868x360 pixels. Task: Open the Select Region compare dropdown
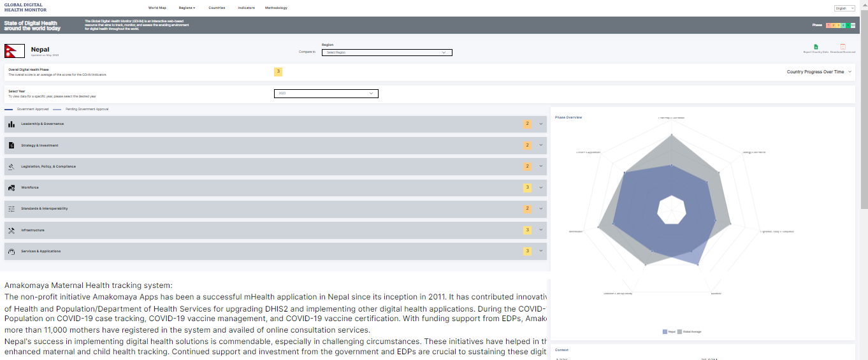coord(387,52)
